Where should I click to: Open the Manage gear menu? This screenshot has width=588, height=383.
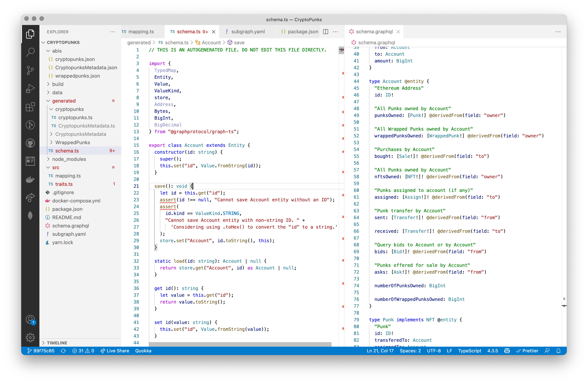30,337
